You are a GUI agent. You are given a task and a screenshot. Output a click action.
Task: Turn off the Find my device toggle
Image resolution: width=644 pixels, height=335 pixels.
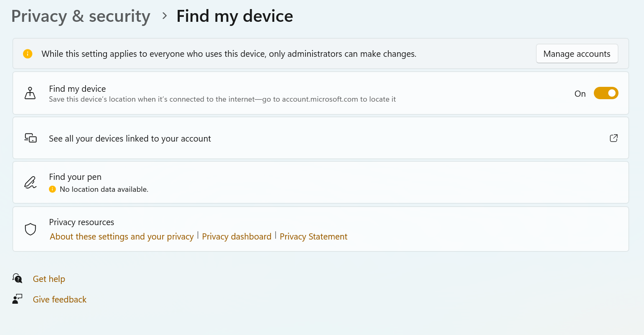606,93
